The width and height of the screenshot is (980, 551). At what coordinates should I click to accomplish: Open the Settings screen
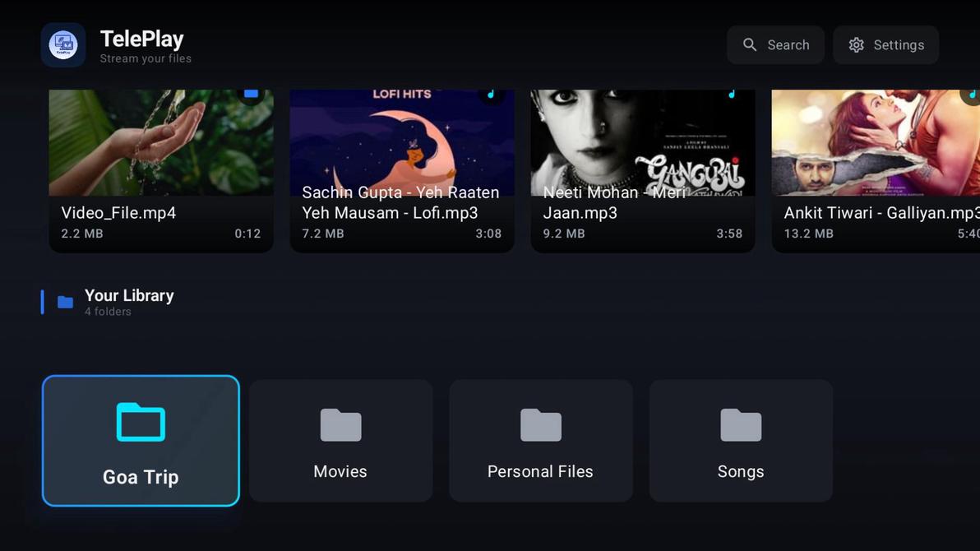(x=885, y=45)
